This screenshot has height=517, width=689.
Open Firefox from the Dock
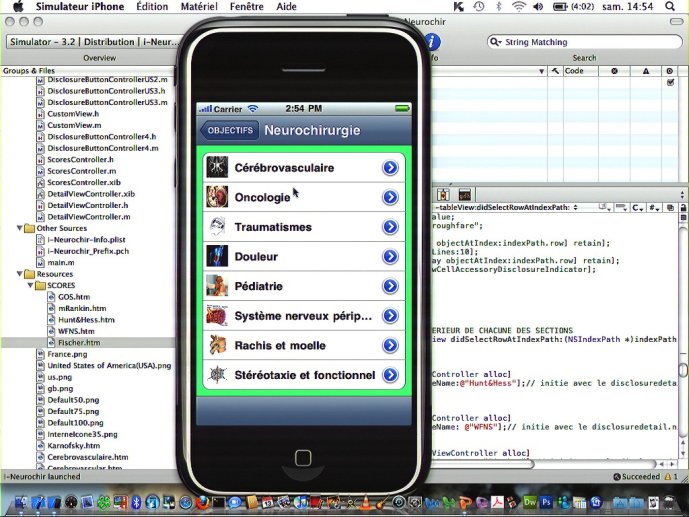(x=202, y=502)
